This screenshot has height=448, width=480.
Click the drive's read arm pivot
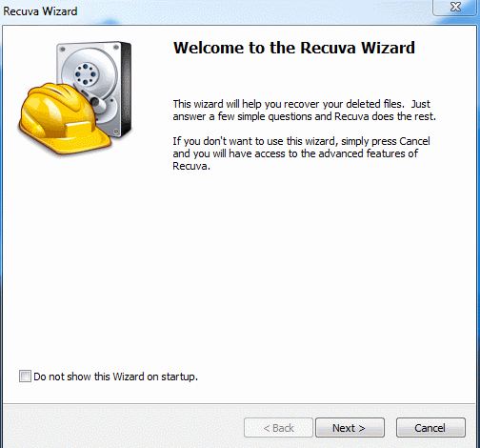click(x=95, y=102)
